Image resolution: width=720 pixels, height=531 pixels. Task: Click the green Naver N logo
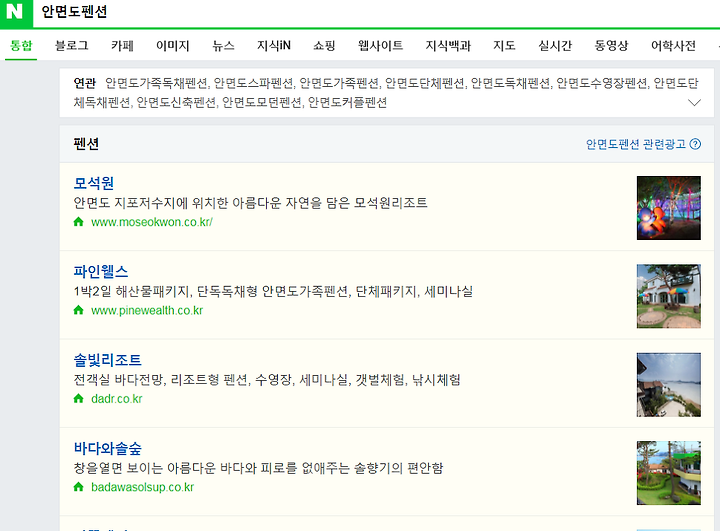(16, 13)
